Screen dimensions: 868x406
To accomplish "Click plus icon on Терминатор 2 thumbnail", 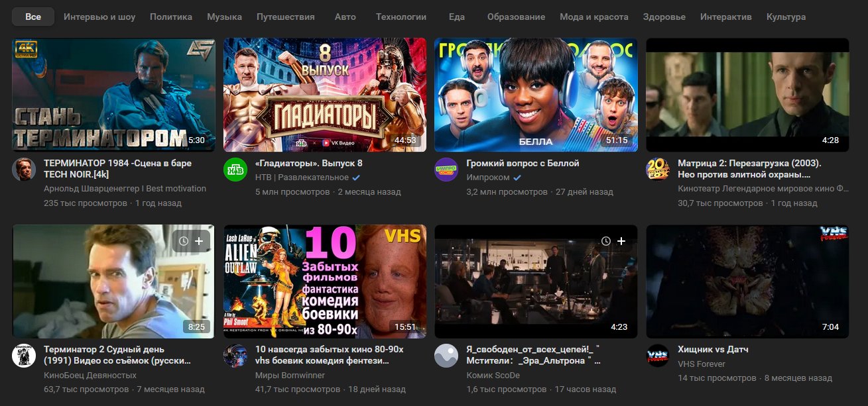I will click(x=199, y=241).
